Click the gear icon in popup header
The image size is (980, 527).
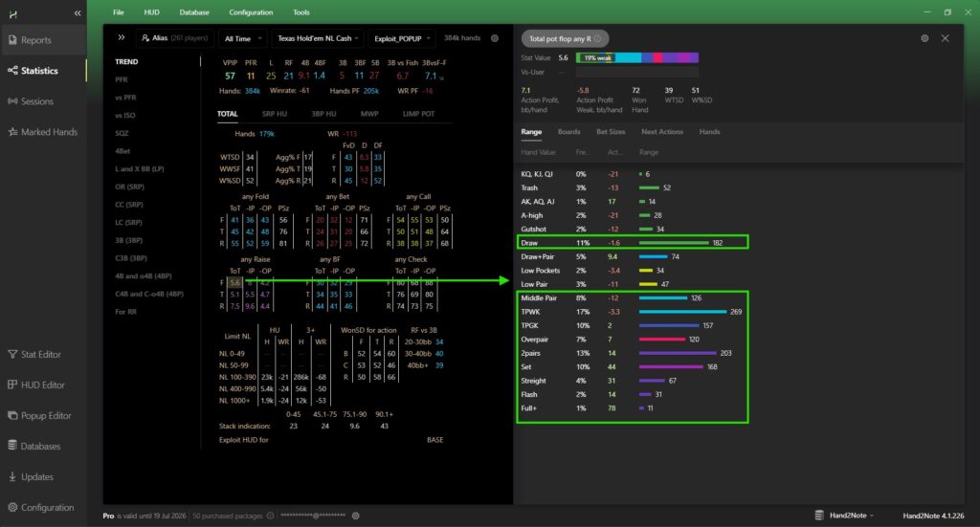tap(924, 38)
